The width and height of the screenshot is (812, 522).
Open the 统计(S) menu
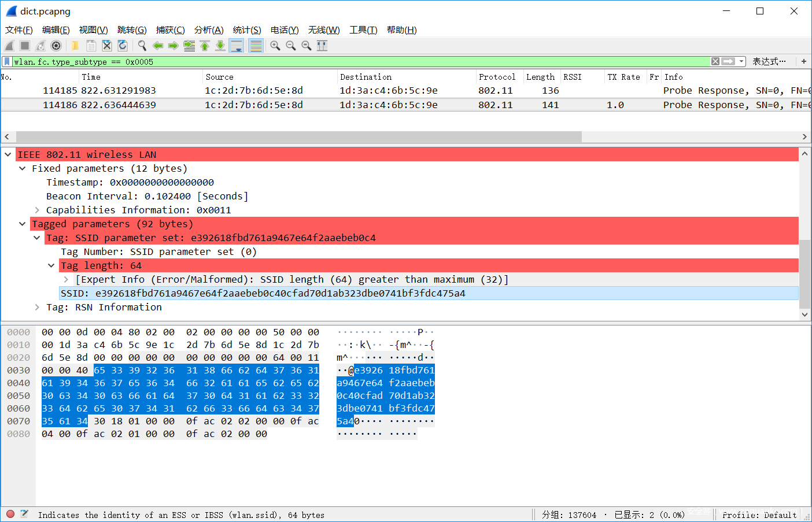click(247, 30)
